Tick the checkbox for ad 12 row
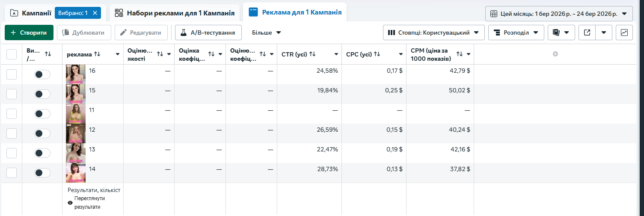 [x=12, y=133]
